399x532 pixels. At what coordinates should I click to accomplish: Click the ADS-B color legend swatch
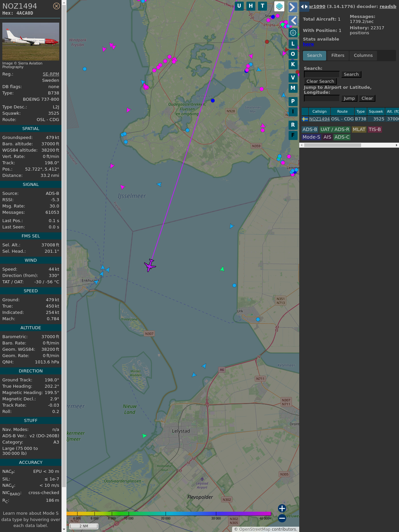point(310,129)
